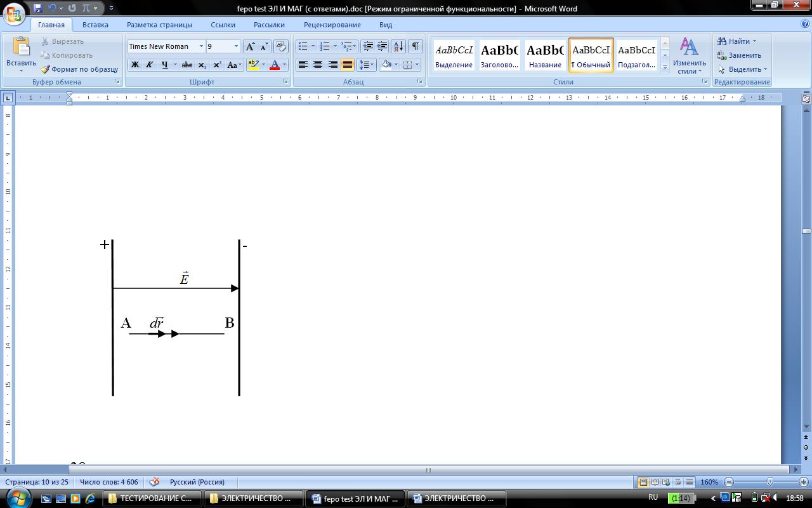Click Копировать copy button
The image size is (812, 508).
(x=66, y=55)
